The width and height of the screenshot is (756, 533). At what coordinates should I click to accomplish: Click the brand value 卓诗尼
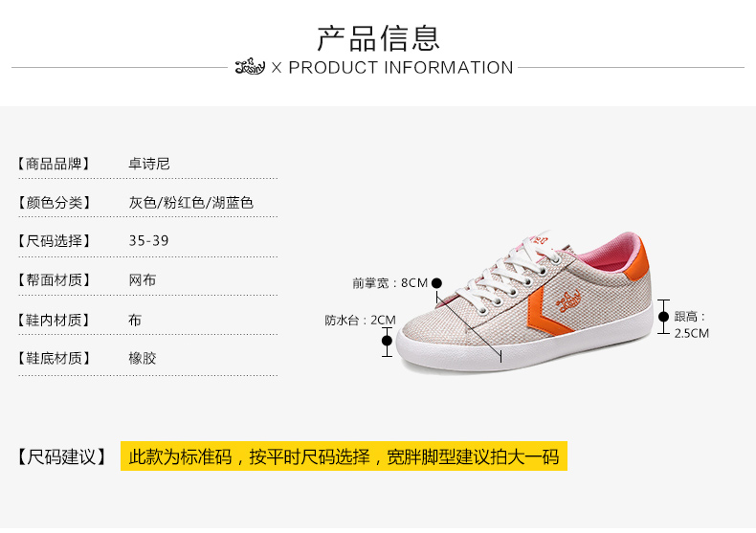point(149,164)
